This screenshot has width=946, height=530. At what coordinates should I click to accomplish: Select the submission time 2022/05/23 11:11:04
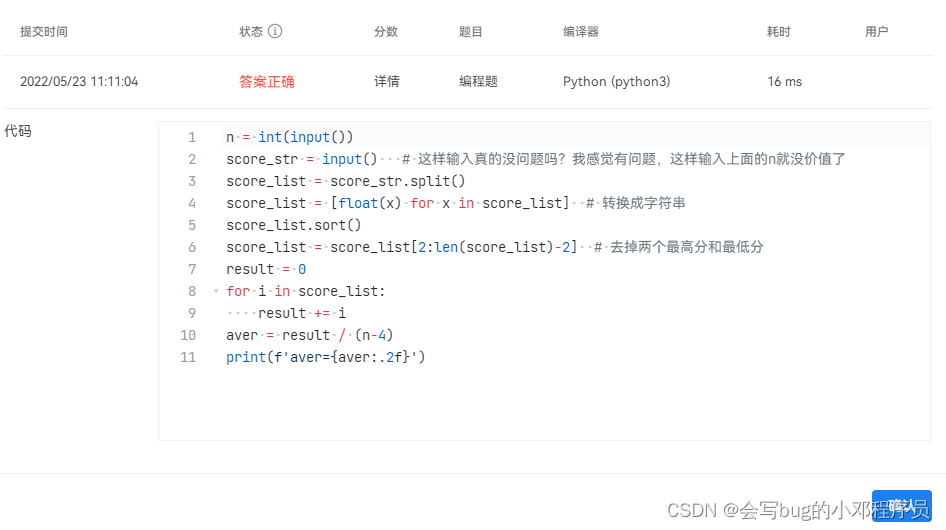[79, 81]
